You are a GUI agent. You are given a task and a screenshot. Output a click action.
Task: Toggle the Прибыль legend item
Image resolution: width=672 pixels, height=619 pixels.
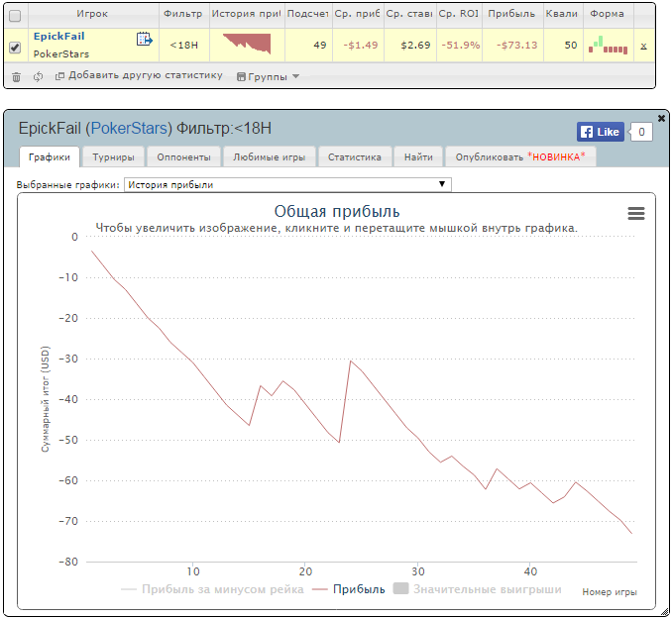349,589
